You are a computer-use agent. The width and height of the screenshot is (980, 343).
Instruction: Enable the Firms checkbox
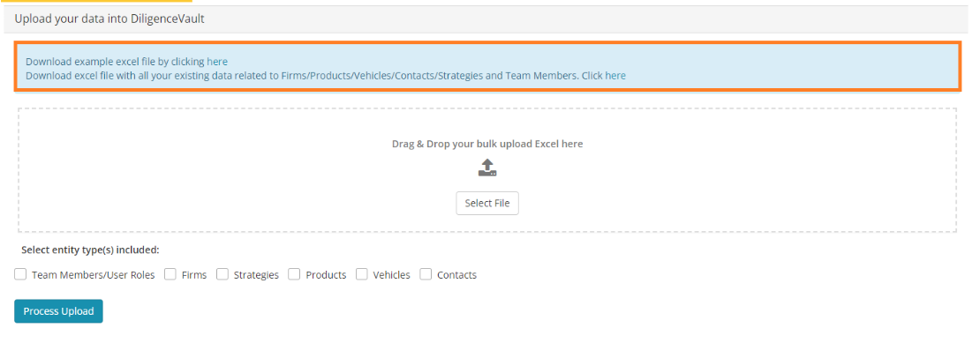click(170, 274)
